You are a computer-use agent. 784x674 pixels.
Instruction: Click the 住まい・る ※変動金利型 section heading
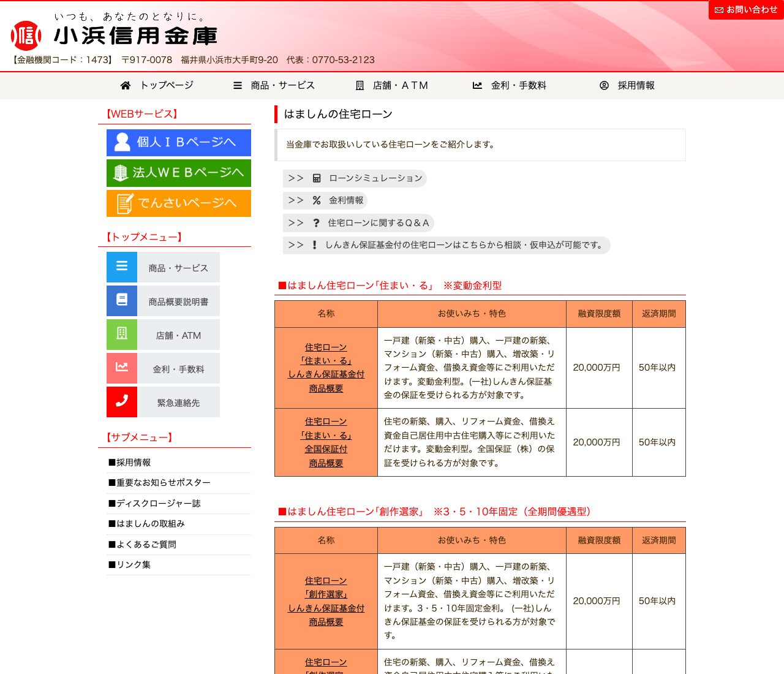point(390,286)
